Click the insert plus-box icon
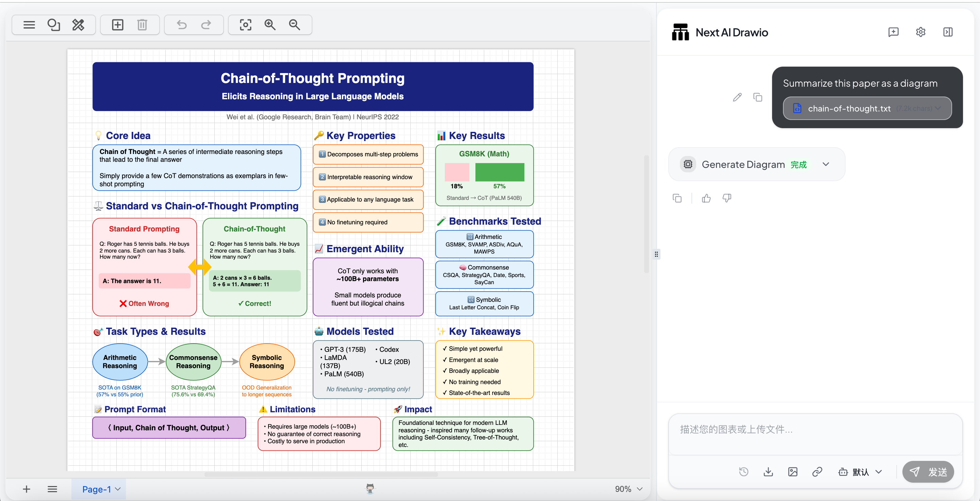This screenshot has width=980, height=501. [x=117, y=25]
